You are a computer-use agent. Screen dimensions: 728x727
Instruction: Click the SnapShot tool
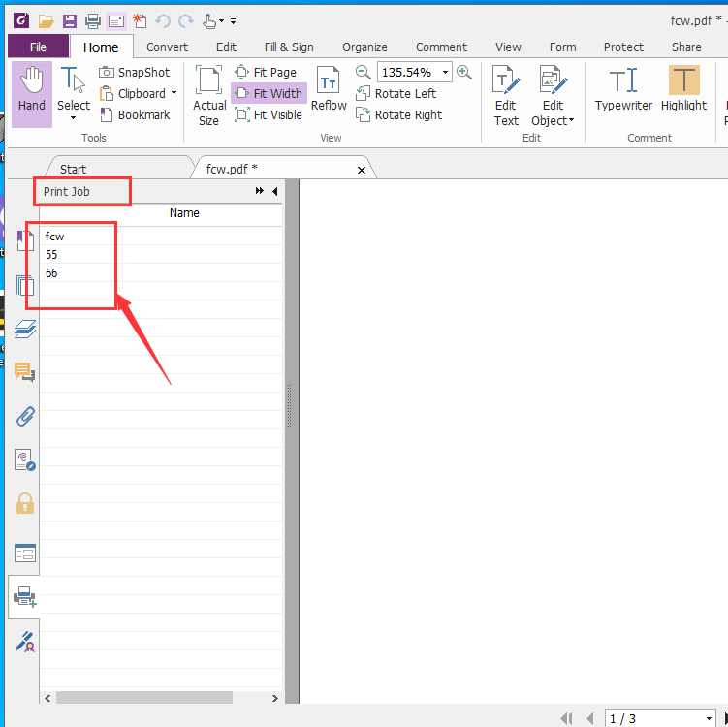134,73
